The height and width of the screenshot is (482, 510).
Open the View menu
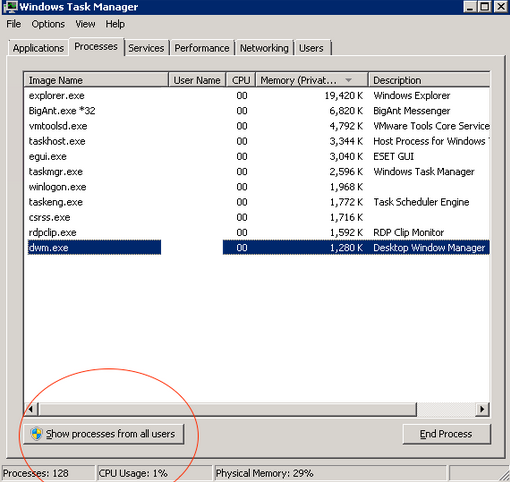[x=85, y=24]
